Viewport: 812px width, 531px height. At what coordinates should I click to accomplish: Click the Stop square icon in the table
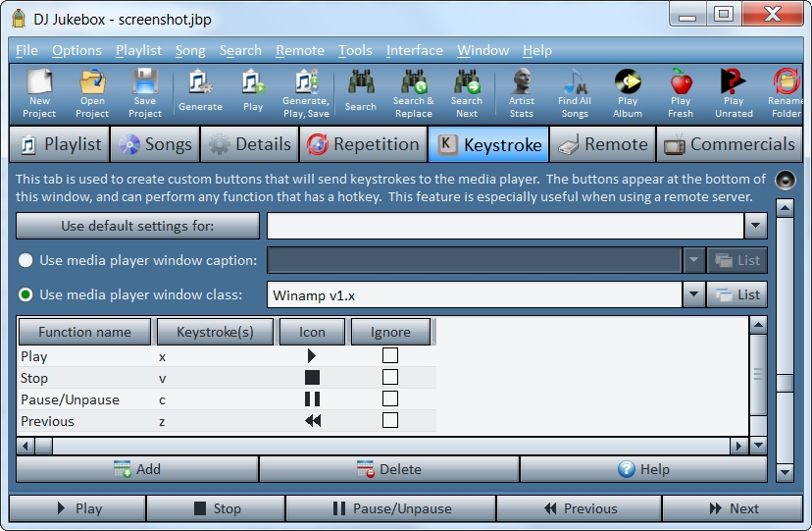tap(312, 377)
